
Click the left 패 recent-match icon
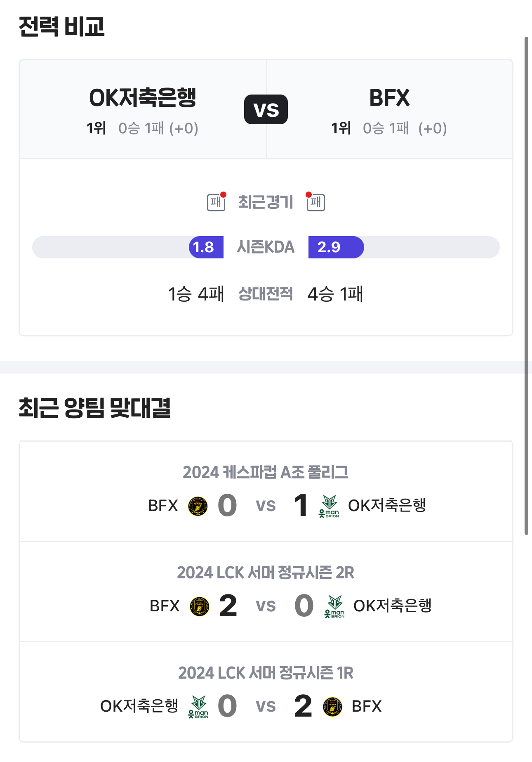click(x=216, y=202)
